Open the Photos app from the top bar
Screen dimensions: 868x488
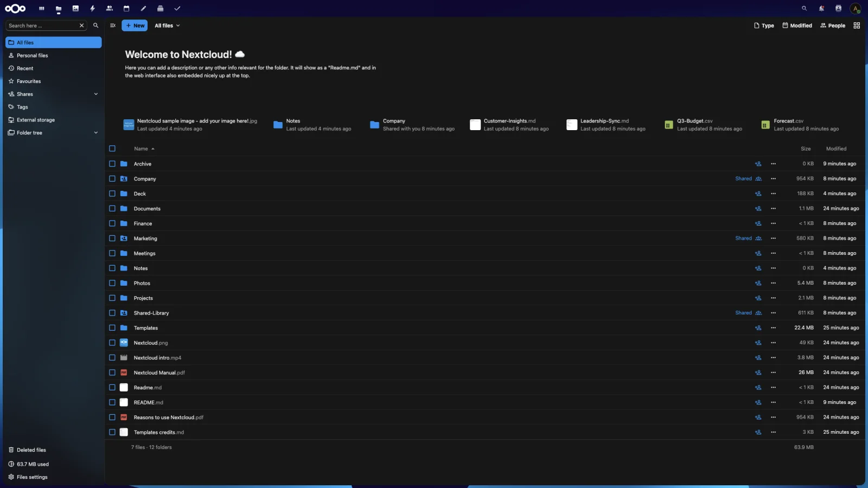[75, 8]
